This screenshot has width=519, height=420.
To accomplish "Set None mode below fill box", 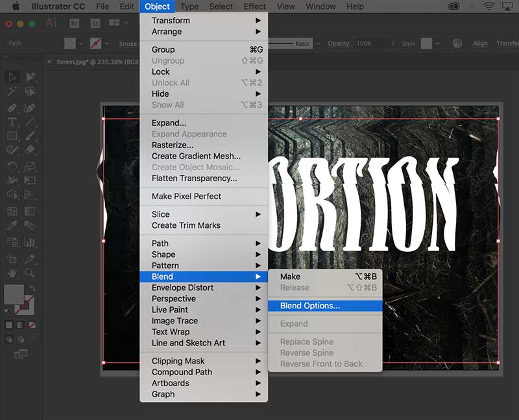I will (32, 325).
